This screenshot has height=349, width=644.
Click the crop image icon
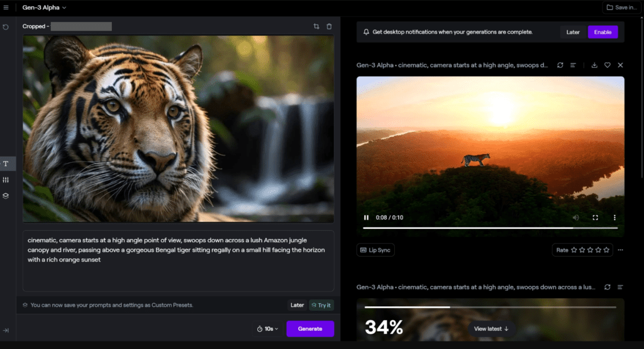point(316,26)
